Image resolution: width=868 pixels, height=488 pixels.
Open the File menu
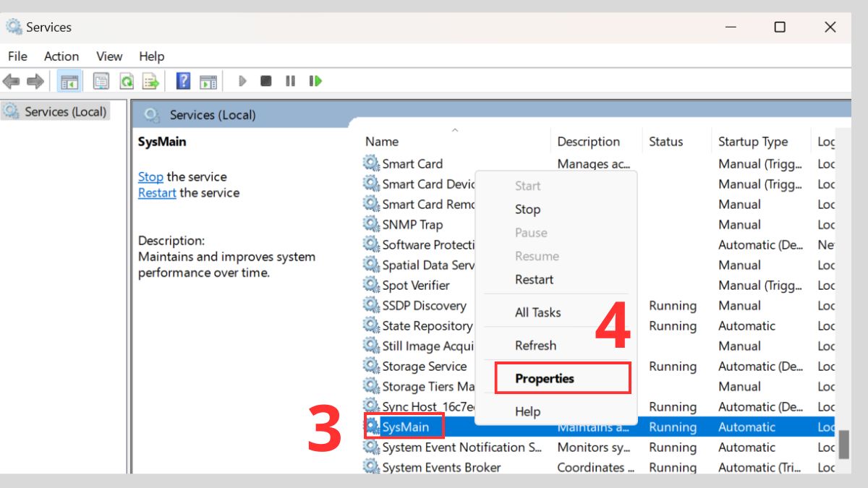[x=17, y=56]
